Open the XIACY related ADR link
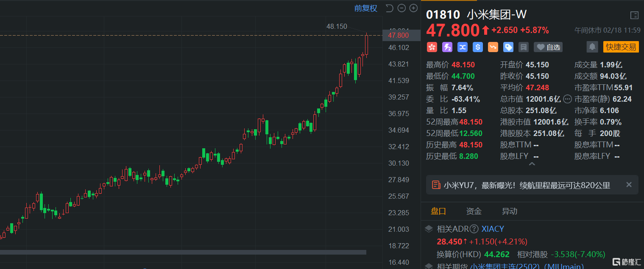 493,229
